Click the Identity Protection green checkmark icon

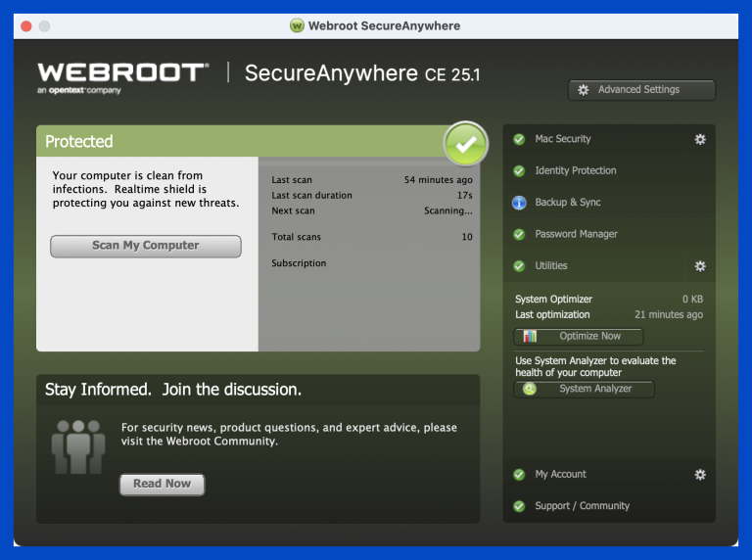(519, 171)
